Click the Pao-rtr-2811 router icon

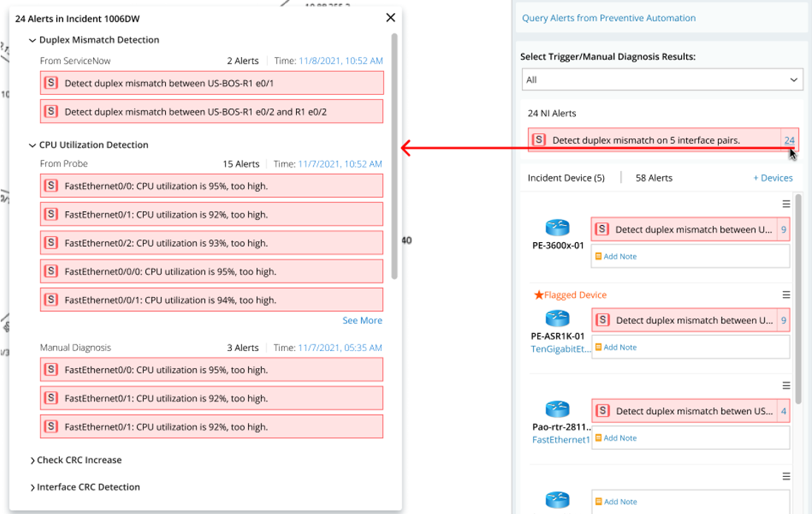pyautogui.click(x=557, y=409)
